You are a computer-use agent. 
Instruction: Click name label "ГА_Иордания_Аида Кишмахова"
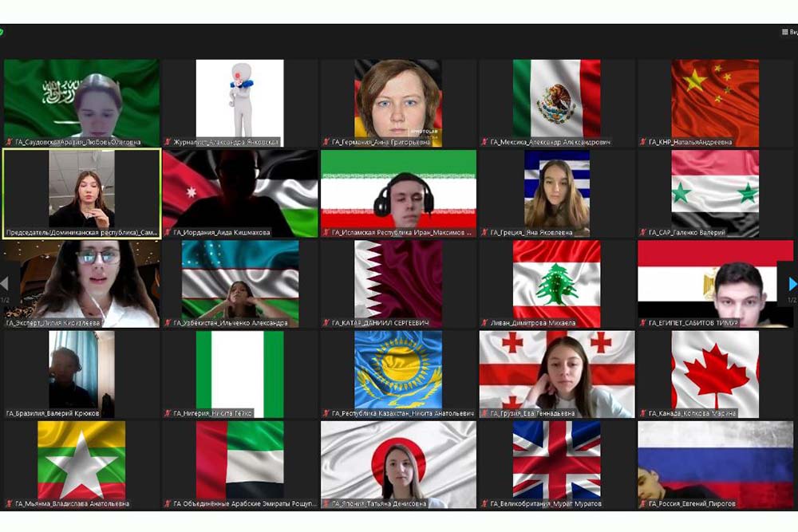coord(222,233)
